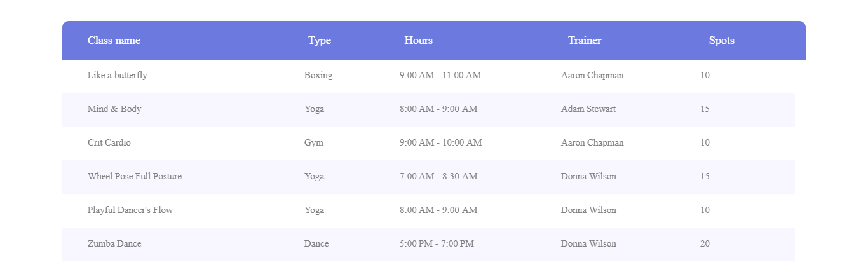
Task: Select the Like a butterfly class
Action: tap(117, 75)
